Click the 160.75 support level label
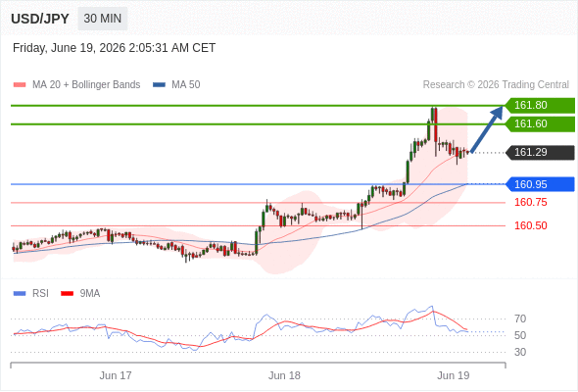 tap(530, 203)
